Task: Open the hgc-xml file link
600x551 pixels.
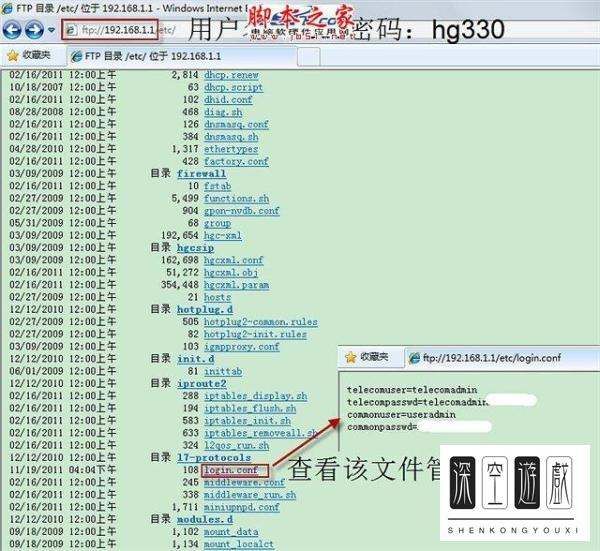Action: [x=223, y=235]
